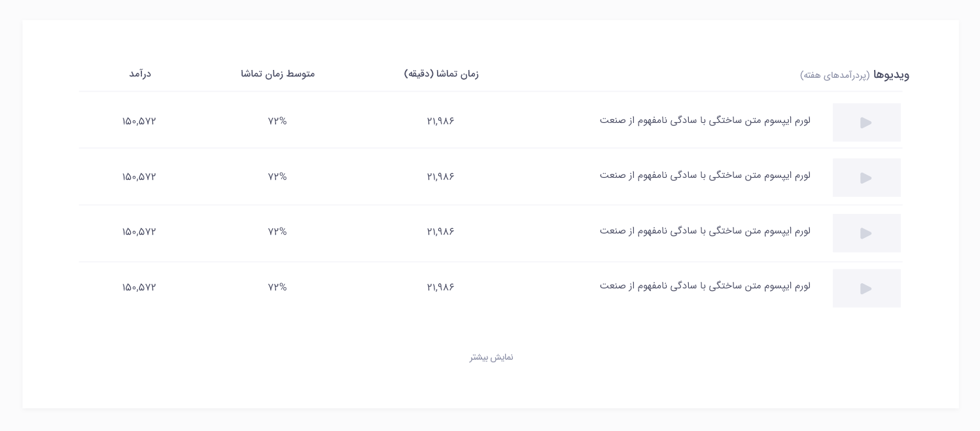The width and height of the screenshot is (980, 431).
Task: Open the fourth row's video title
Action: click(x=705, y=286)
